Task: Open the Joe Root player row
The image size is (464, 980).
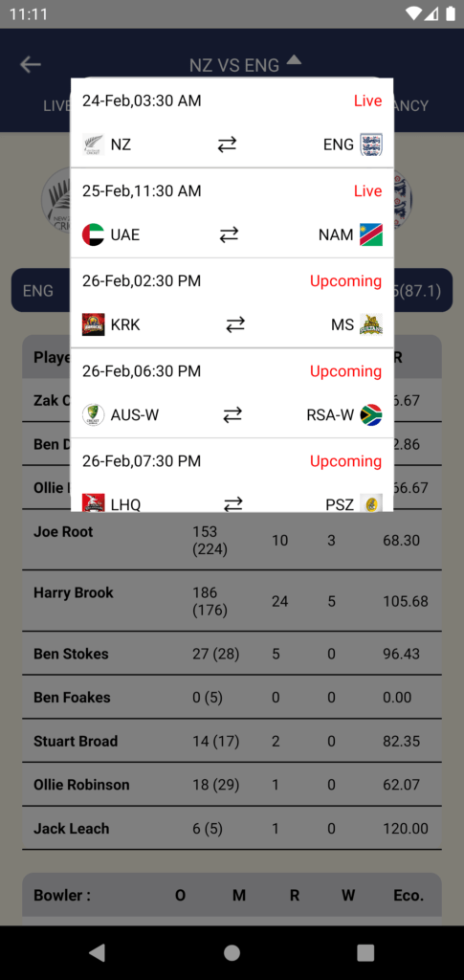Action: pyautogui.click(x=232, y=540)
